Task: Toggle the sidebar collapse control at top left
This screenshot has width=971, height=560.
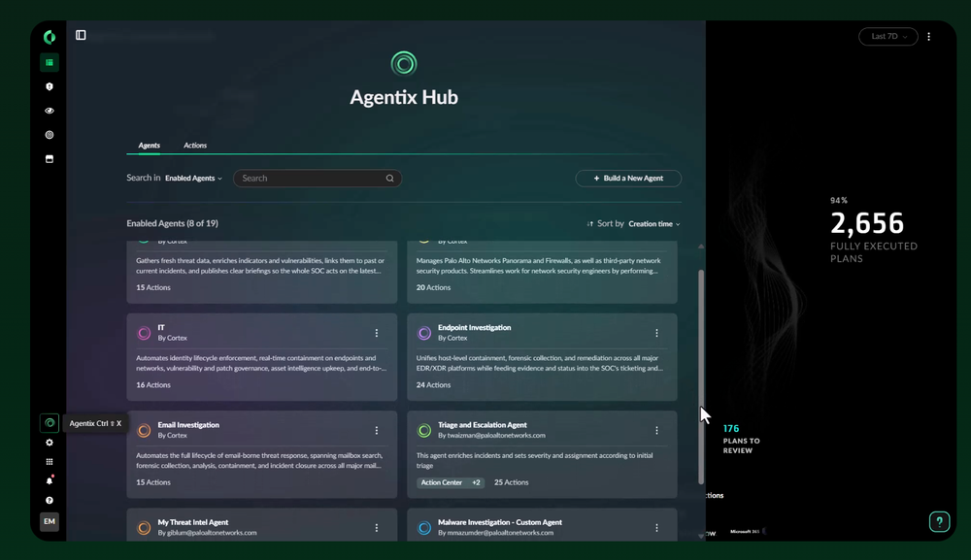Action: (82, 35)
